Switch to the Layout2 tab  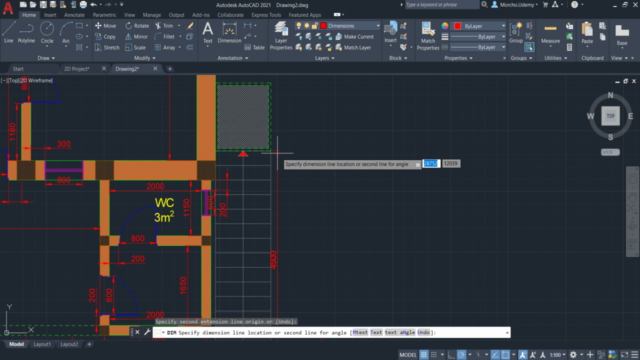(69, 344)
